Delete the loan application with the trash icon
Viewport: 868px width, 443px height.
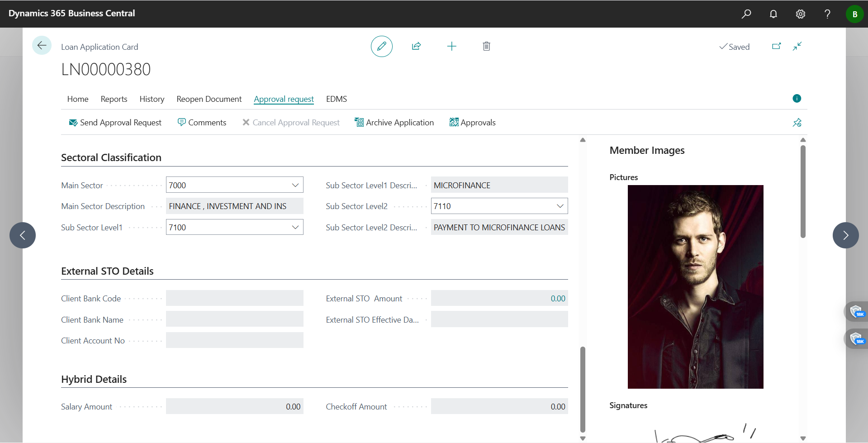[486, 46]
